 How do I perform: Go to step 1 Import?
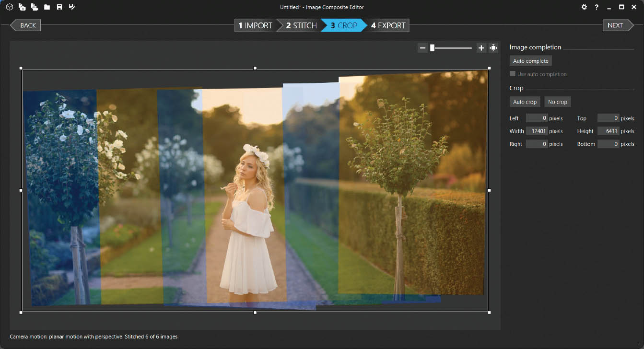click(255, 25)
